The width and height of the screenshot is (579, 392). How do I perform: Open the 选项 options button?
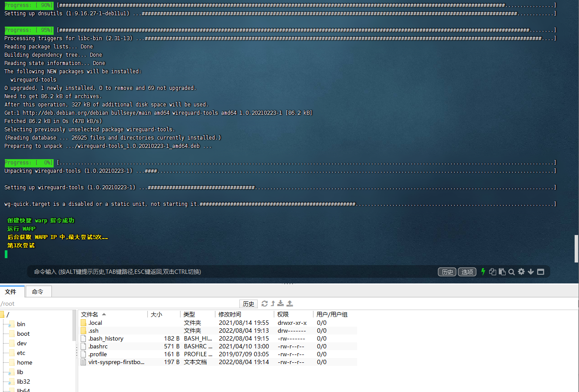(467, 272)
